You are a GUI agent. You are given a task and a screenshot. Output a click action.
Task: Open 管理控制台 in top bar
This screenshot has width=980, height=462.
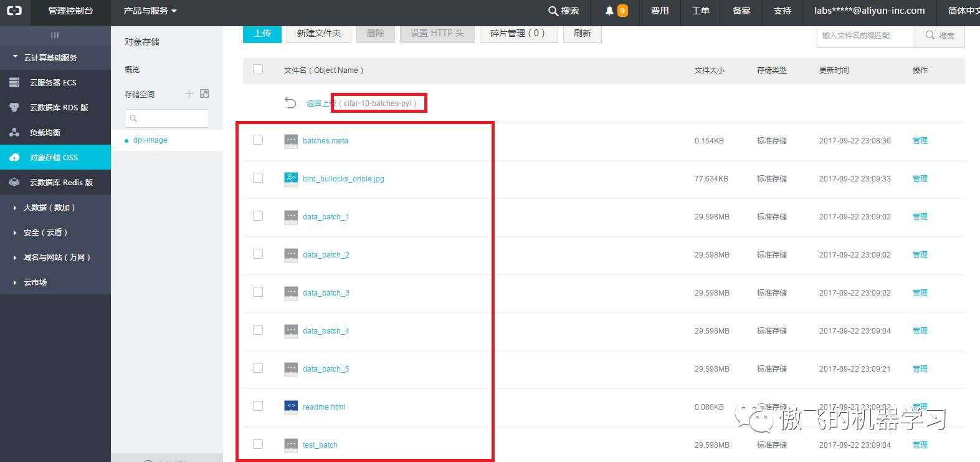pyautogui.click(x=70, y=11)
